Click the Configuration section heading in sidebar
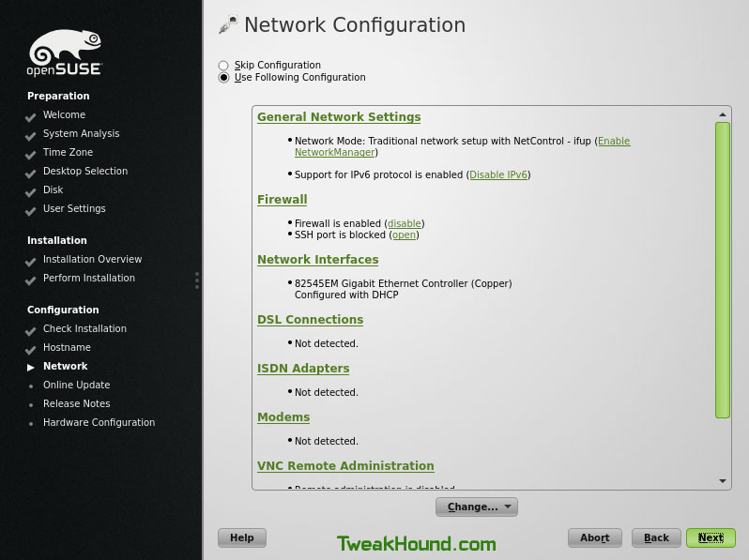 tap(63, 310)
